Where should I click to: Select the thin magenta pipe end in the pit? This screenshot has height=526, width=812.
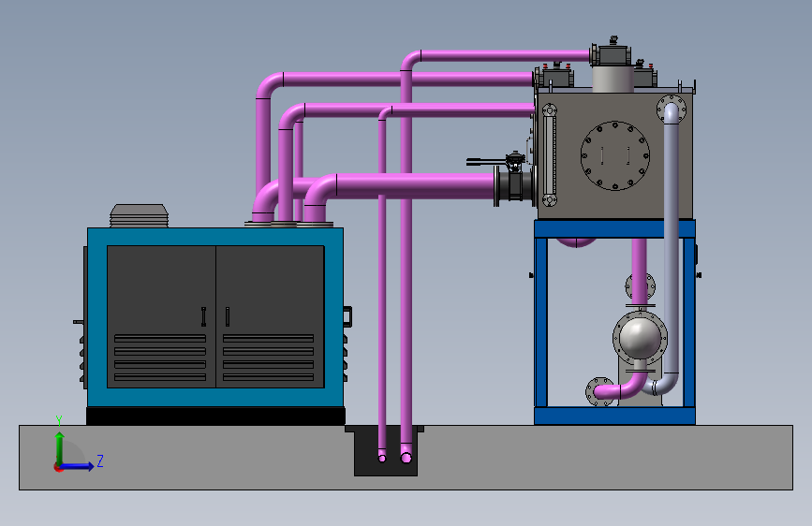[382, 457]
